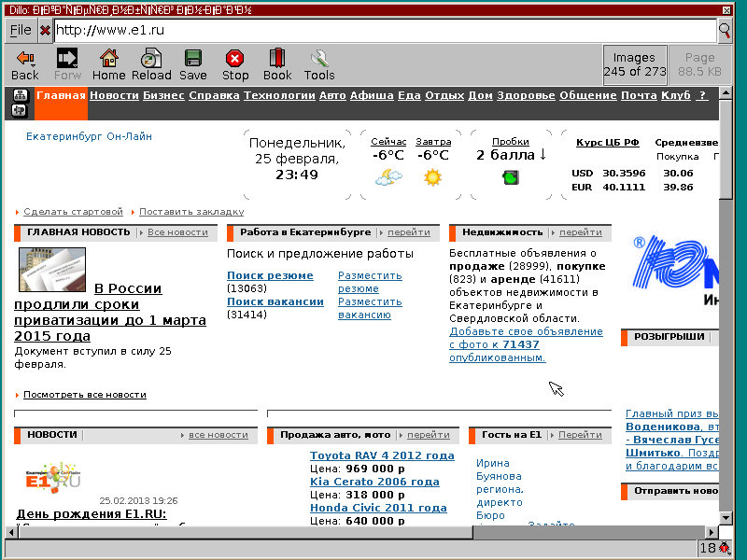Open the main news photo thumbnail
Screen dimensions: 747x560
[x=52, y=270]
